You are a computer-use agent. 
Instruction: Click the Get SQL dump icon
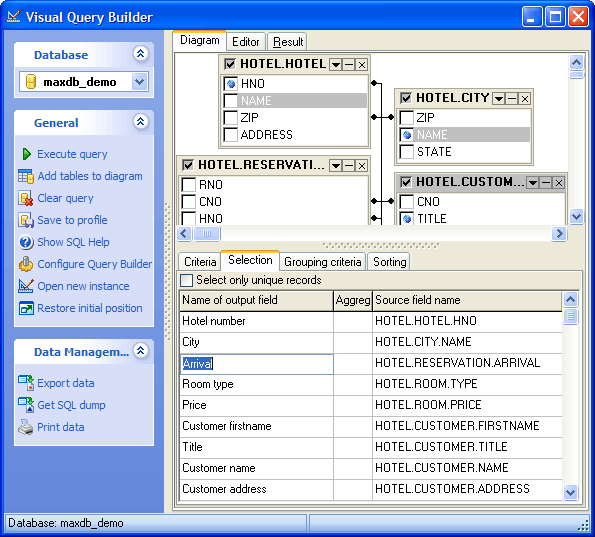(x=26, y=405)
